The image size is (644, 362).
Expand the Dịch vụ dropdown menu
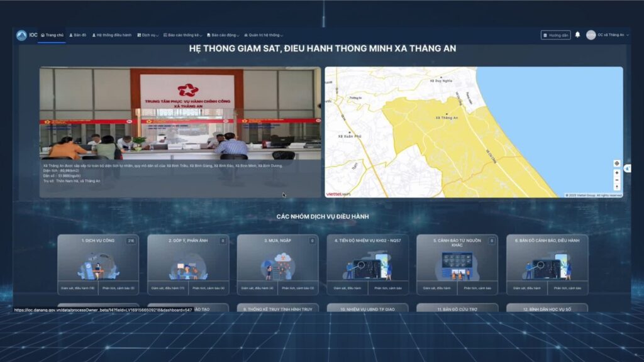148,35
